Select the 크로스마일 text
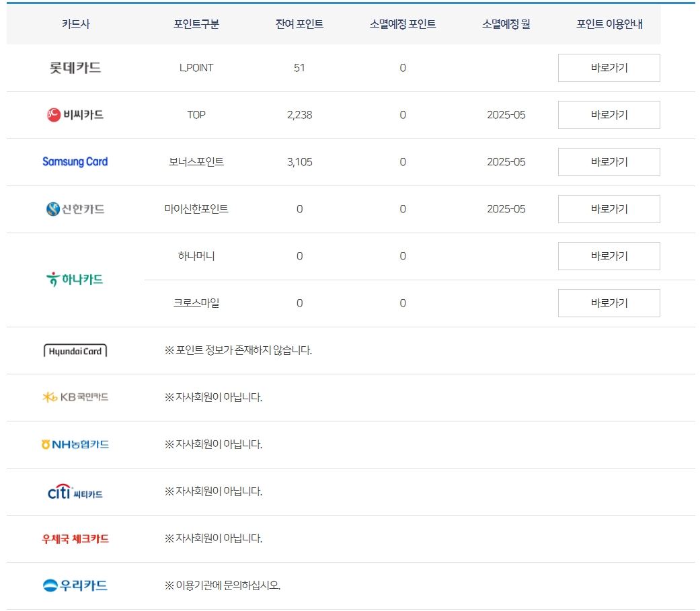Image resolution: width=700 pixels, height=611 pixels. (196, 303)
